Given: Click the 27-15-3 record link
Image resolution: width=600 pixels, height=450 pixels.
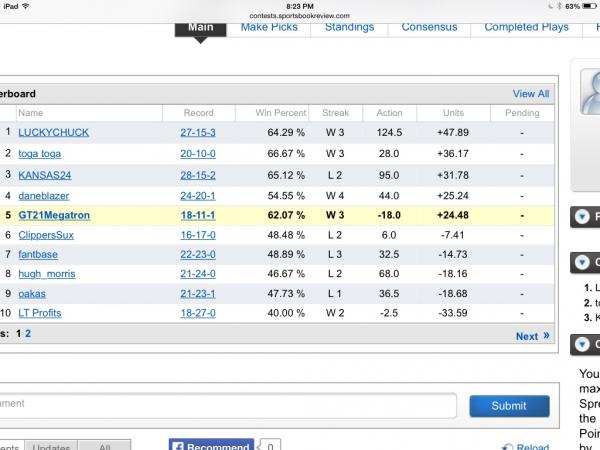Looking at the screenshot, I should point(198,132).
